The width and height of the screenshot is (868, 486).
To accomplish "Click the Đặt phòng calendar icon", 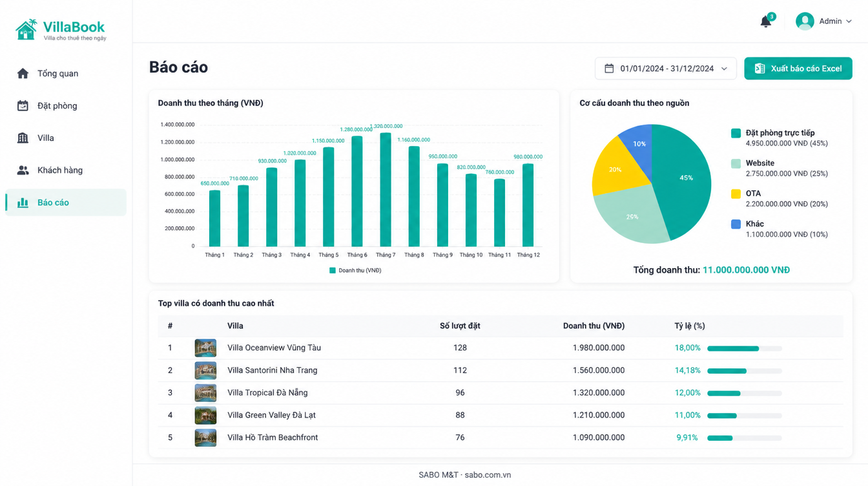I will tap(23, 105).
